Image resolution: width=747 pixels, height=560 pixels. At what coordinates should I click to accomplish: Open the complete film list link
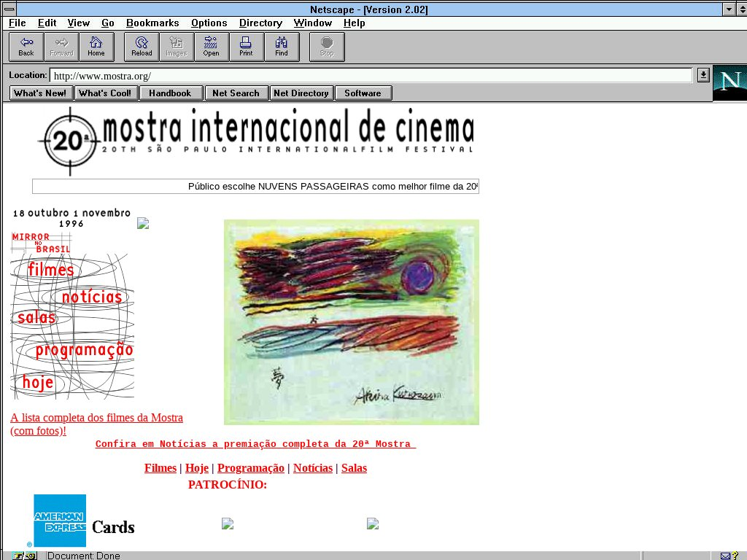pos(96,418)
